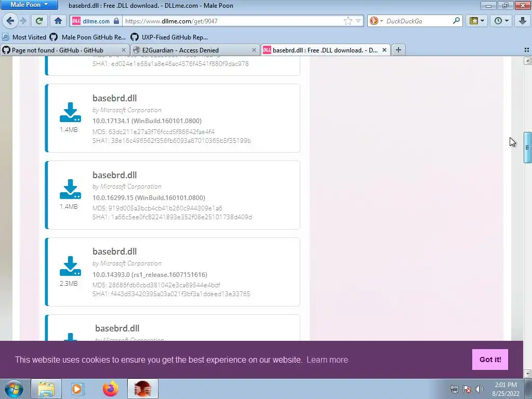
Task: Download basebrd.dll version 10.0.16299.15
Action: [70, 189]
